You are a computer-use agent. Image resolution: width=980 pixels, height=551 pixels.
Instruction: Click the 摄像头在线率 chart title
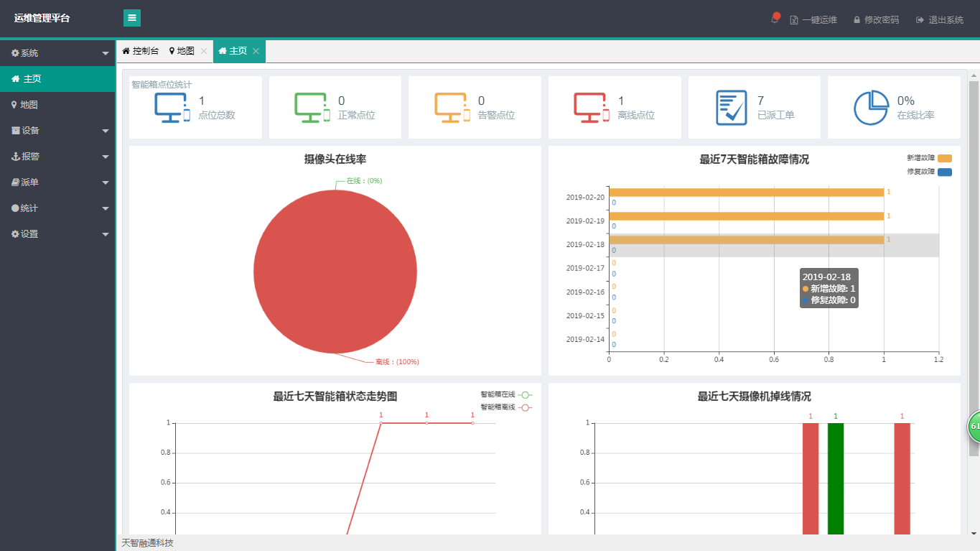point(335,159)
